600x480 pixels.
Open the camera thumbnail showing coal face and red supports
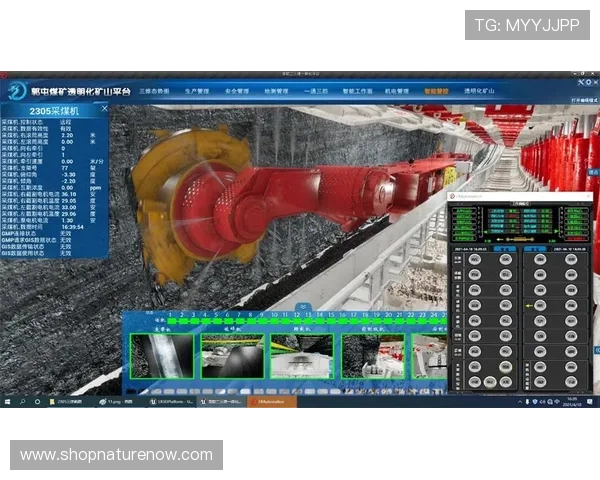point(373,356)
